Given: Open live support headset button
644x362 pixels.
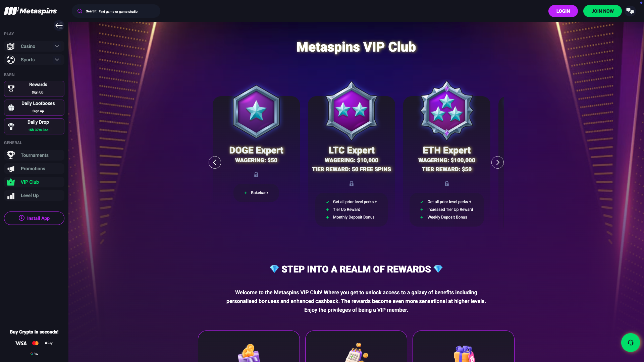Looking at the screenshot, I should [x=630, y=342].
